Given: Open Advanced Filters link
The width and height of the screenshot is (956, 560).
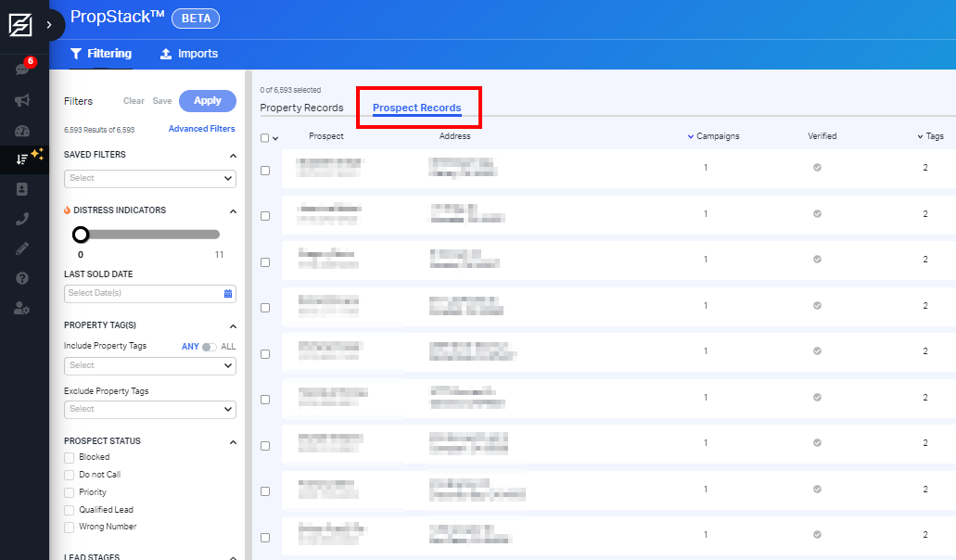Looking at the screenshot, I should pyautogui.click(x=202, y=129).
